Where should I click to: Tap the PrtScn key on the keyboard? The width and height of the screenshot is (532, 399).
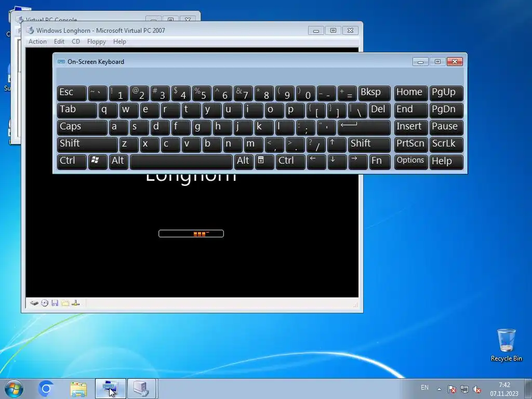tap(410, 144)
